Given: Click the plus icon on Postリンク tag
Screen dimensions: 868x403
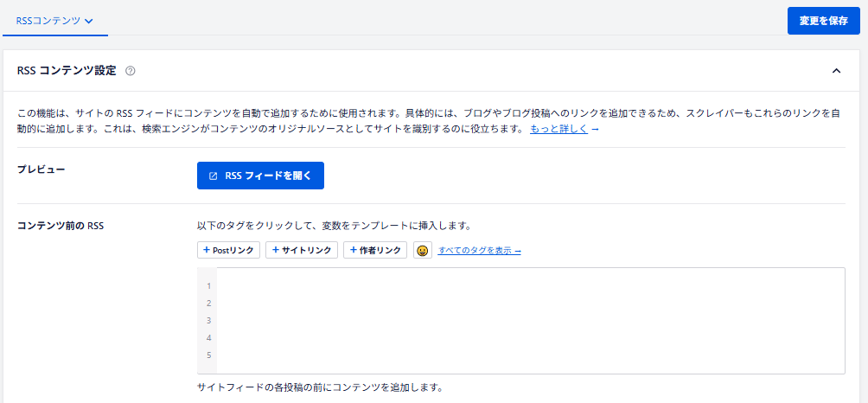Looking at the screenshot, I should coord(207,250).
